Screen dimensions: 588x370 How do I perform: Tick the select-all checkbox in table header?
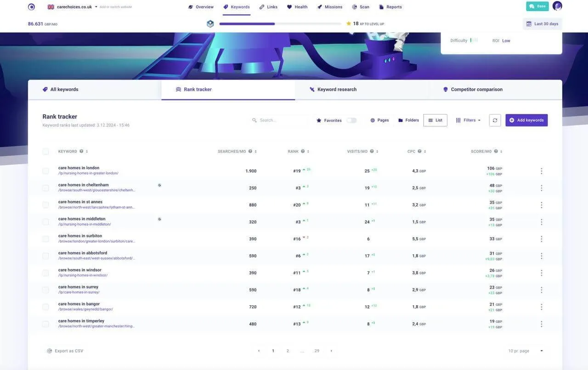point(45,152)
